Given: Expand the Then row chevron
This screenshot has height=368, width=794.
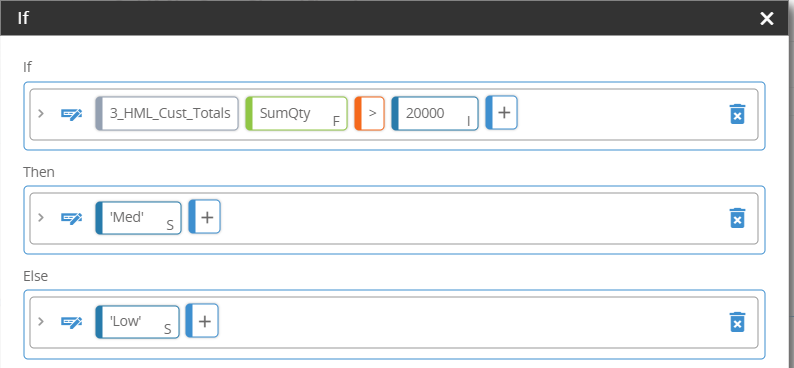Looking at the screenshot, I should coord(42,218).
